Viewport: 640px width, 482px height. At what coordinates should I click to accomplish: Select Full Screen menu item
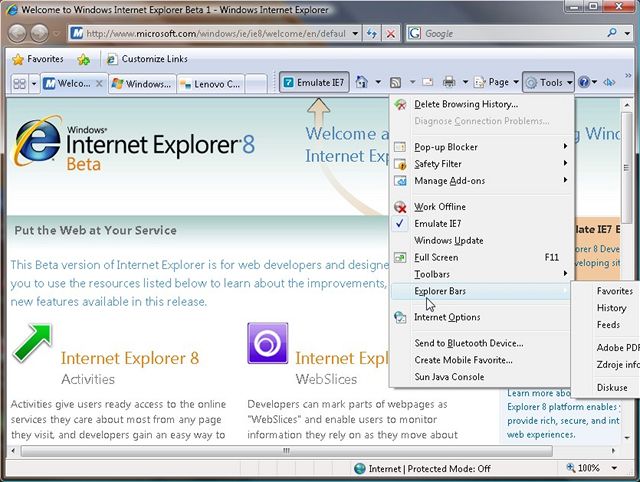pyautogui.click(x=483, y=258)
